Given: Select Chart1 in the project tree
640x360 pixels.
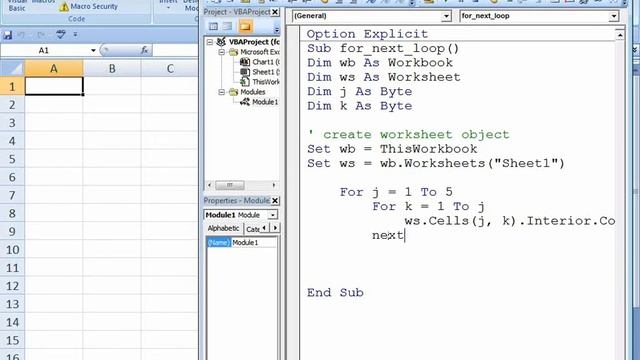Looking at the screenshot, I should [x=266, y=62].
